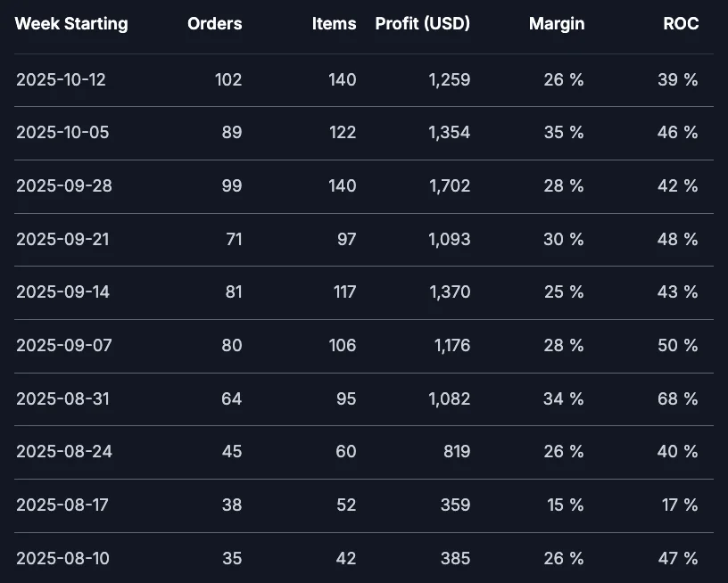This screenshot has height=583, width=728.
Task: Select the 35 % margin cell
Action: pos(564,133)
